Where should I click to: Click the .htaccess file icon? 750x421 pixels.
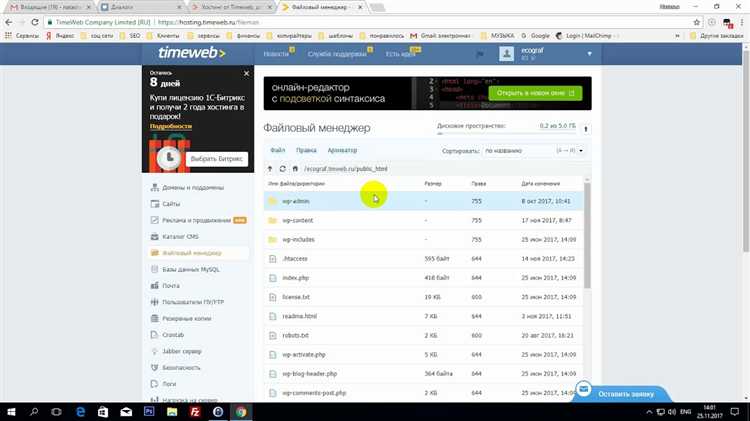pyautogui.click(x=272, y=259)
